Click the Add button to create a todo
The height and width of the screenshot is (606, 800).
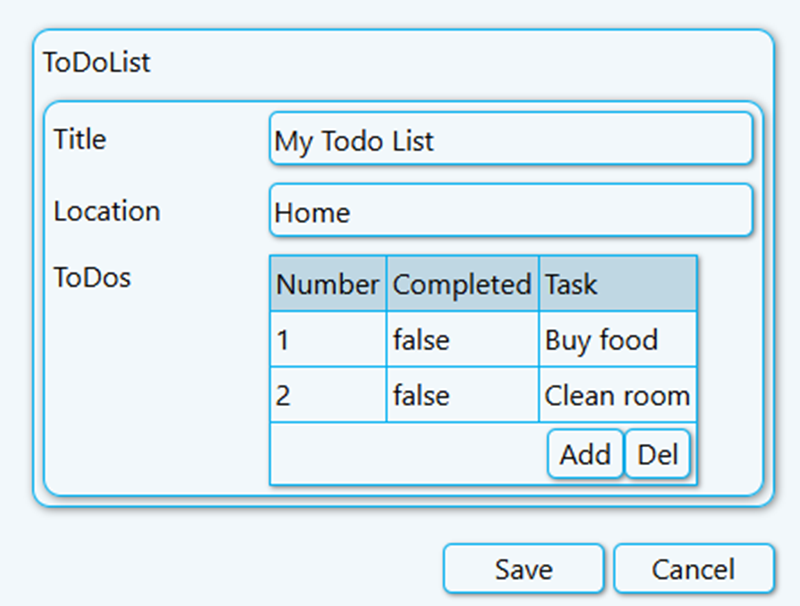click(x=584, y=454)
